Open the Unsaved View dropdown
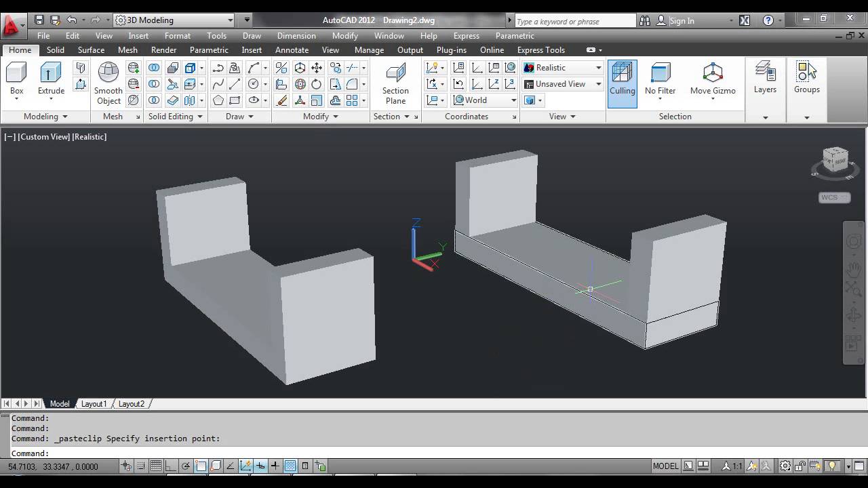Image resolution: width=868 pixels, height=488 pixels. pos(563,84)
